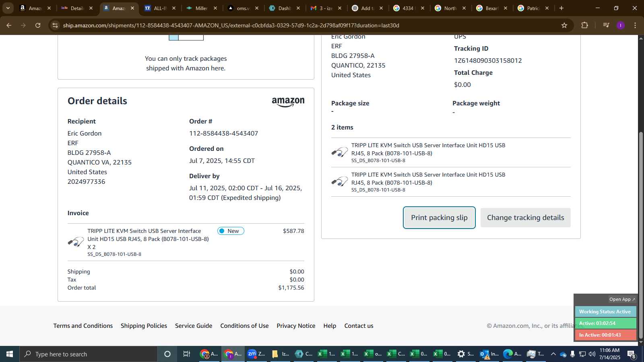Screen dimensions: 644x362
Task: Open the Chrome profile avatar
Action: coord(621,25)
